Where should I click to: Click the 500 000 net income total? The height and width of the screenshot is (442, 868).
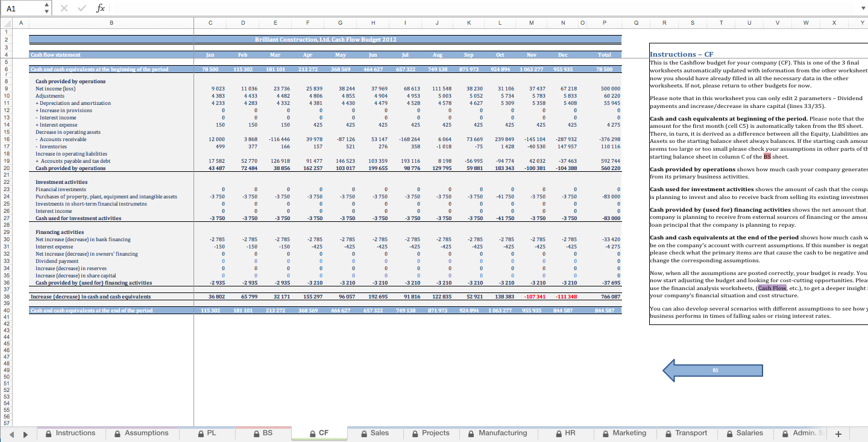(x=611, y=89)
